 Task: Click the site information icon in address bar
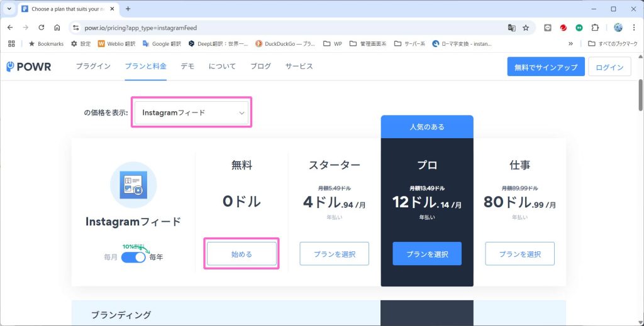(x=75, y=28)
